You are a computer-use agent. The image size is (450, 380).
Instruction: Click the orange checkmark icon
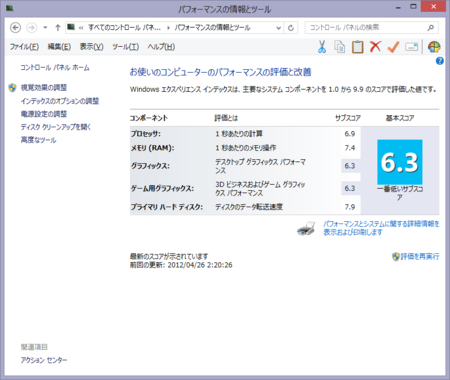[x=393, y=47]
